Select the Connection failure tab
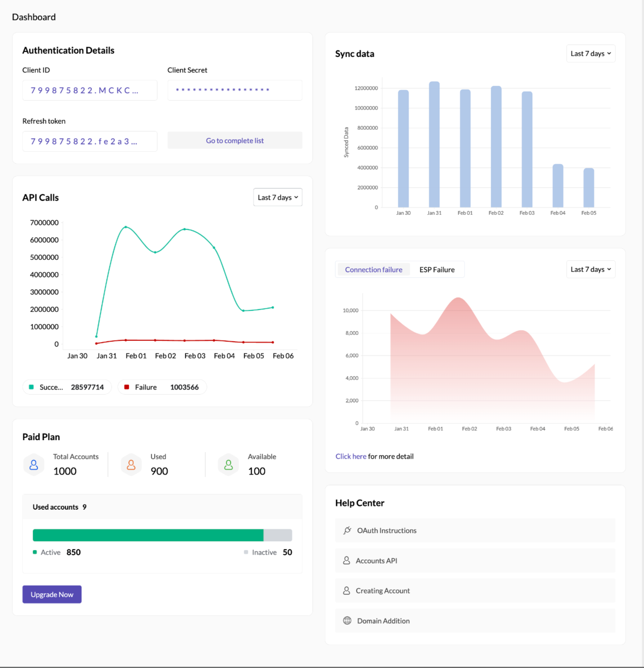644x668 pixels. click(373, 269)
